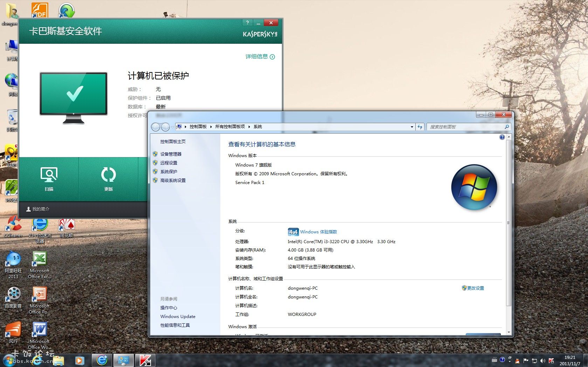Click the Windows 体验指数 link
588x367 pixels.
318,232
